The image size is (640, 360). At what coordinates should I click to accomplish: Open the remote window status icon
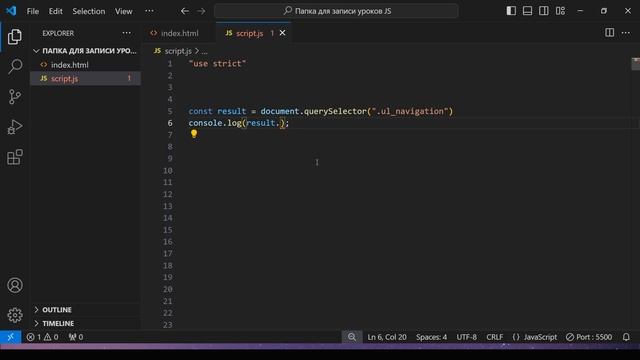click(11, 337)
